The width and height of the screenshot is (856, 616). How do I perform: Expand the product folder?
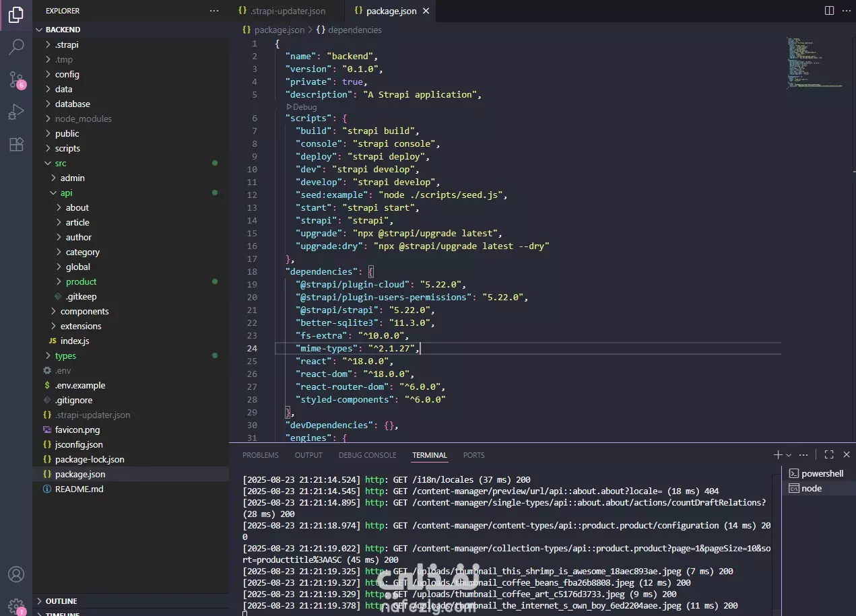(x=131, y=281)
